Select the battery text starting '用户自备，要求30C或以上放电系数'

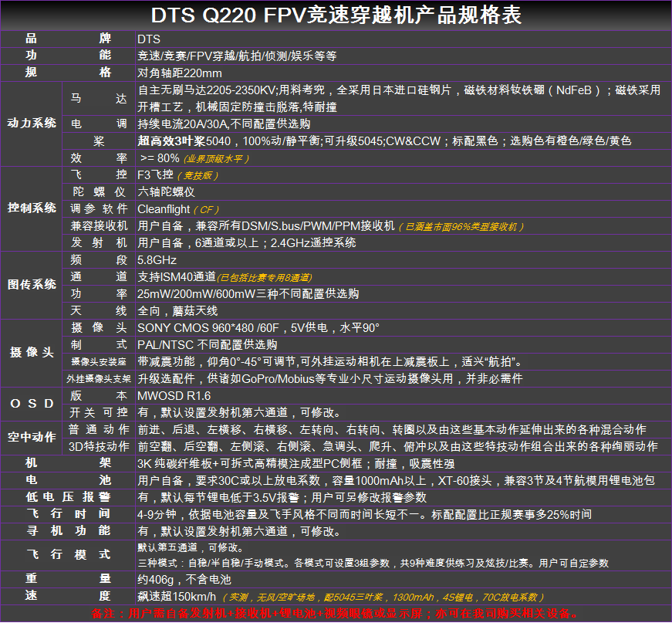pyautogui.click(x=396, y=480)
